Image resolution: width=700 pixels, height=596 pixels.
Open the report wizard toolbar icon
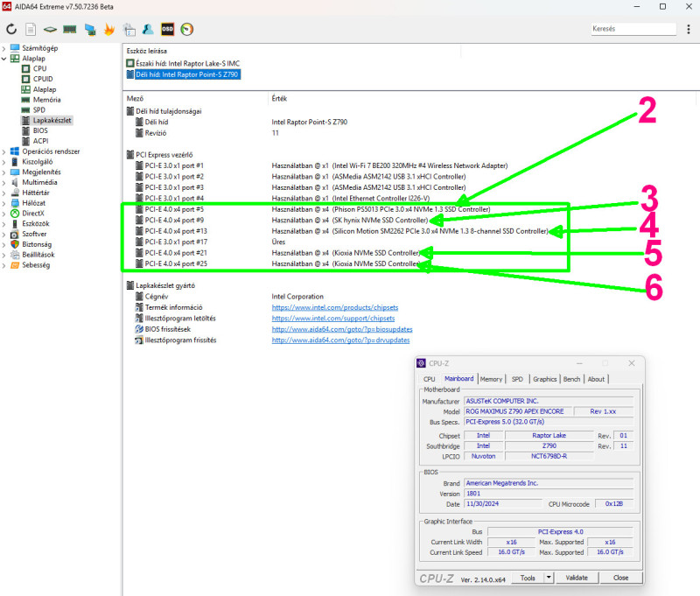click(x=129, y=30)
